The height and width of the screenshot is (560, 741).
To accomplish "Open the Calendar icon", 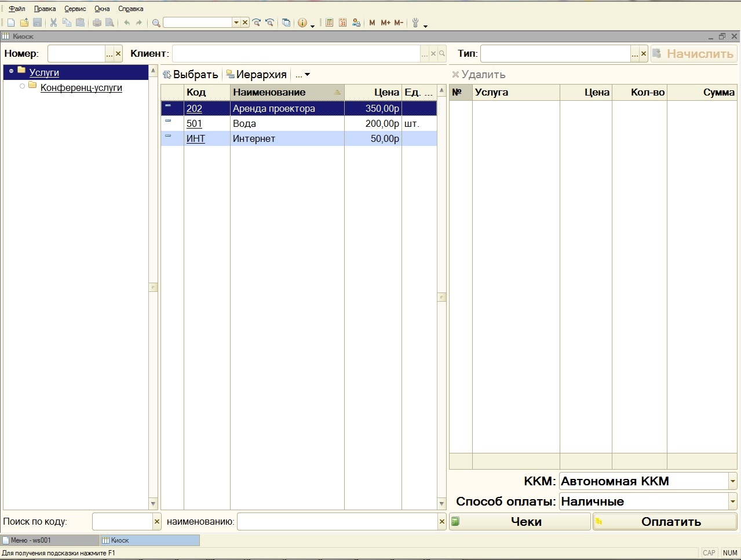I will tap(342, 23).
